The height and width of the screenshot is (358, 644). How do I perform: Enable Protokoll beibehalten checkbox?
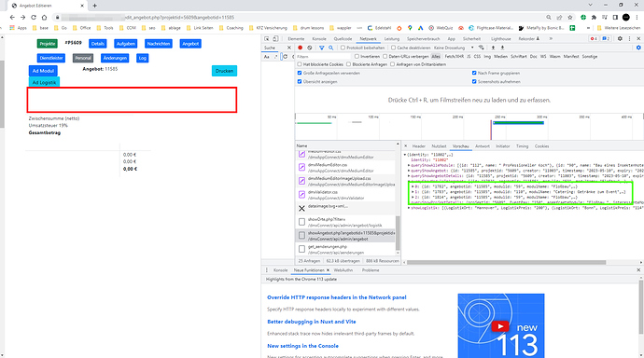click(x=343, y=48)
